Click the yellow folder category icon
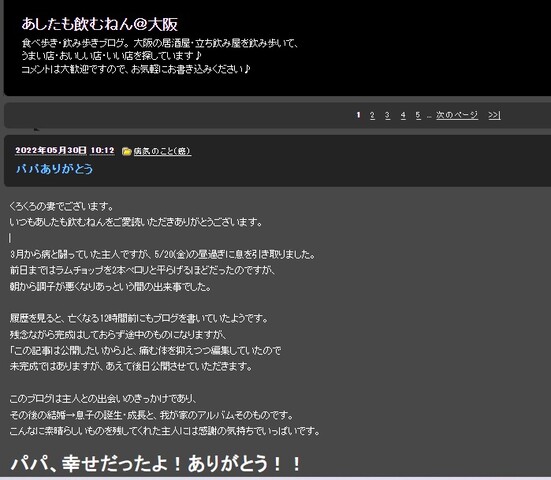The image size is (551, 480). point(127,151)
